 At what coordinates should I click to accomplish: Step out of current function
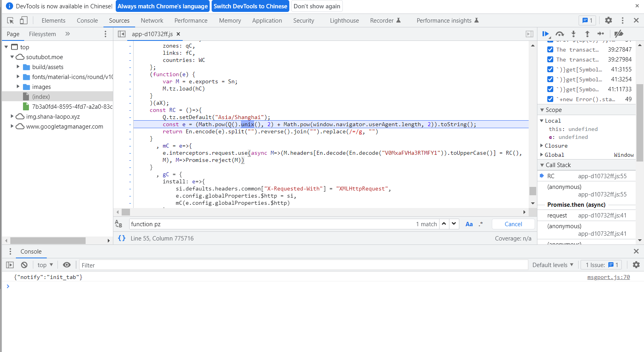pyautogui.click(x=587, y=34)
